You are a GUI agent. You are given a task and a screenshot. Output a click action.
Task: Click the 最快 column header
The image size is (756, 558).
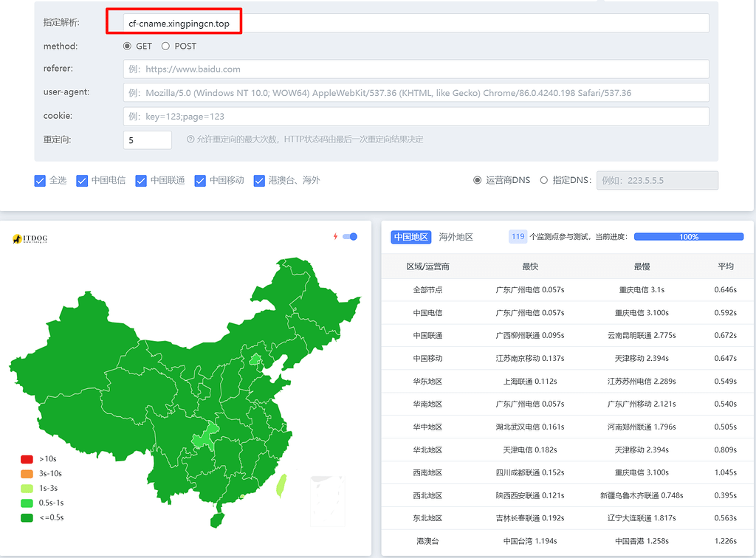click(x=530, y=266)
